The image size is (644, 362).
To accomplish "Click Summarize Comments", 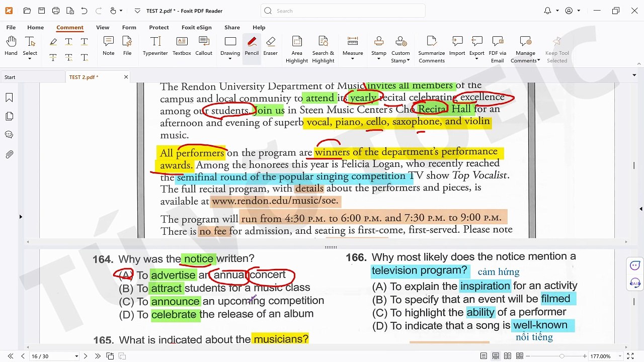I will pos(432,49).
